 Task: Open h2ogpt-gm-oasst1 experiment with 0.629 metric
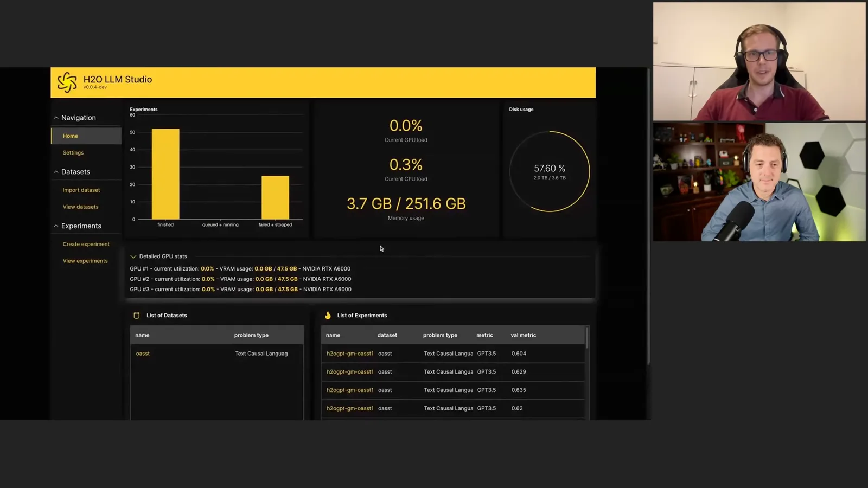tap(350, 372)
